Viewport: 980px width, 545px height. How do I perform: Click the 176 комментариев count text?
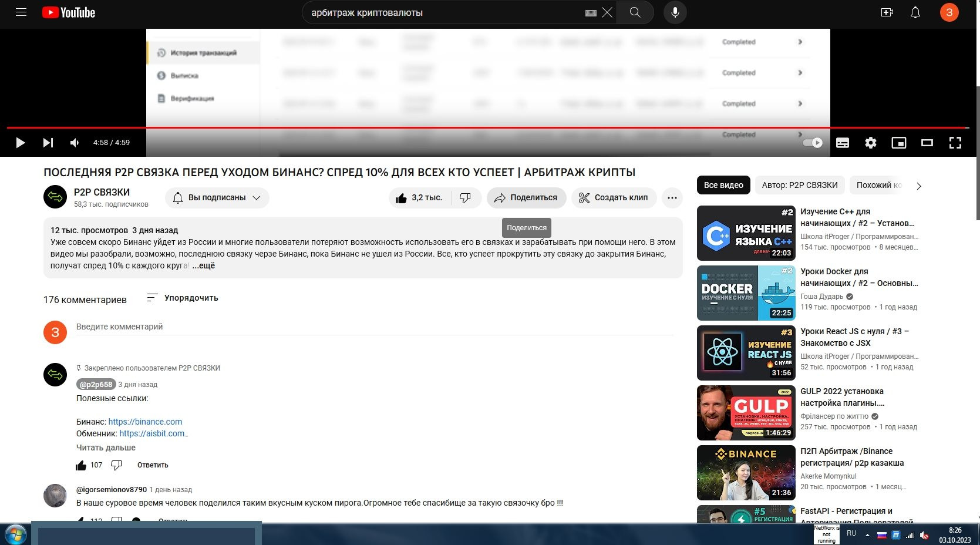tap(85, 300)
